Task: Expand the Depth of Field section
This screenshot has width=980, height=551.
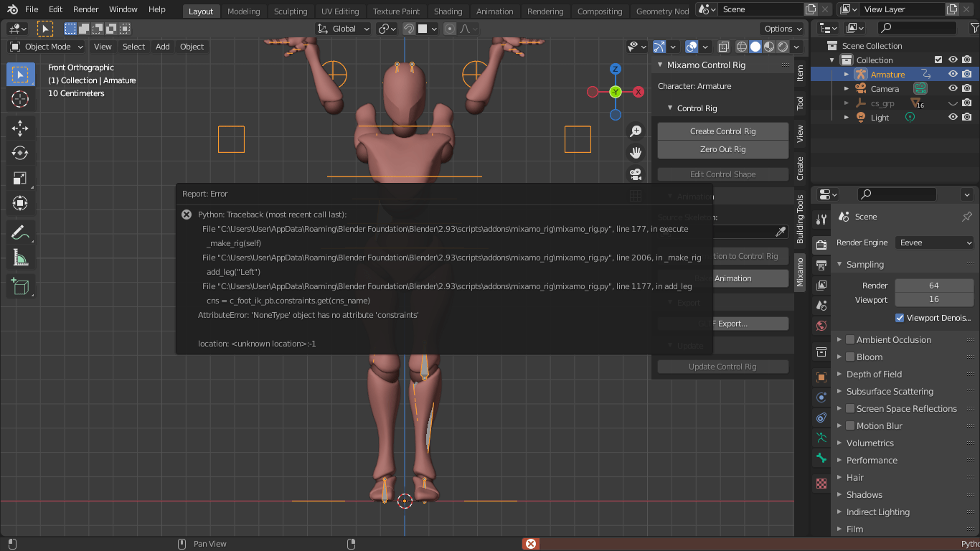Action: 840,374
